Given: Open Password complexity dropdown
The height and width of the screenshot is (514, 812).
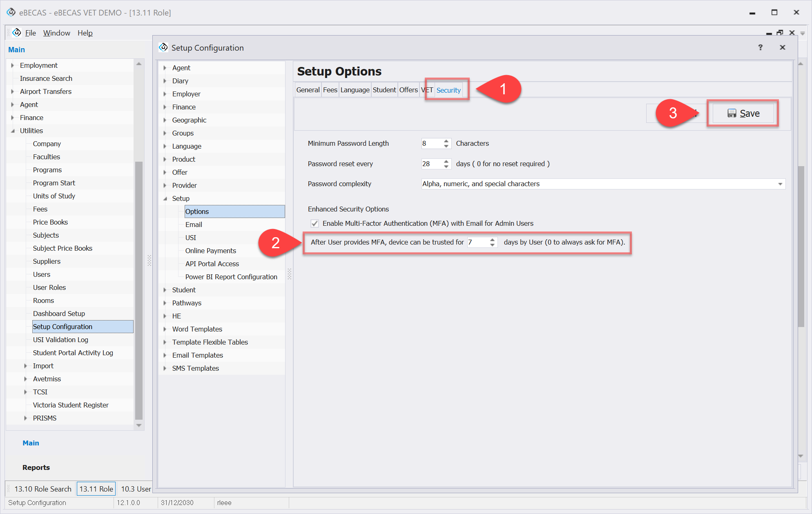Looking at the screenshot, I should coord(780,184).
